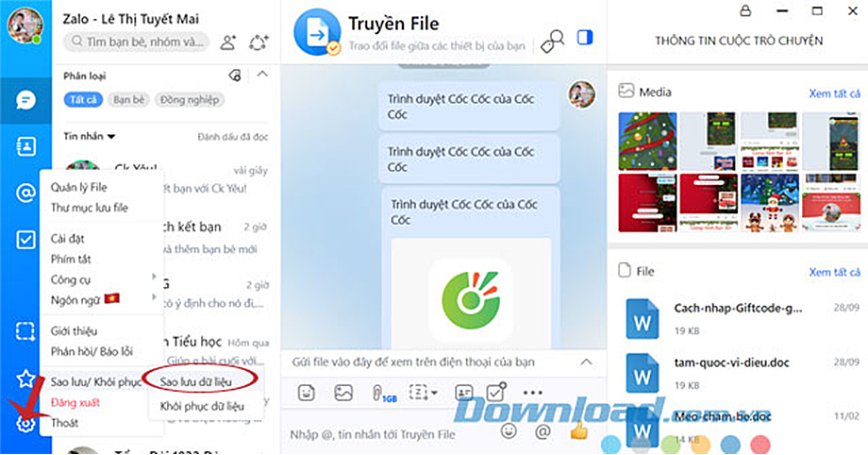The width and height of the screenshot is (868, 455).
Task: Open the Santa and reindeer media thumbnail
Action: pos(770,203)
